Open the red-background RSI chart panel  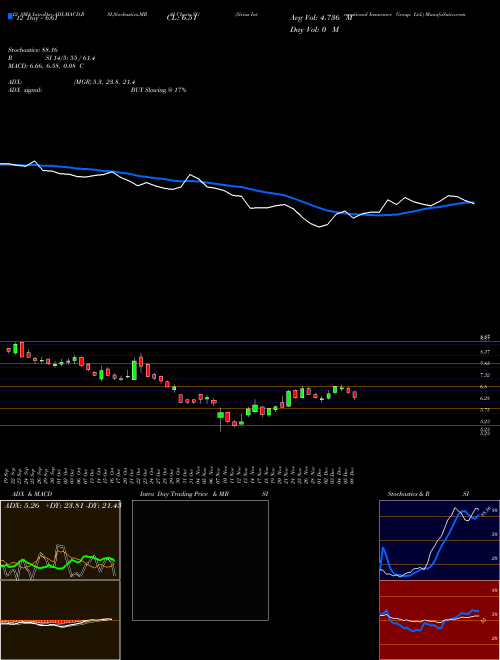(x=439, y=620)
